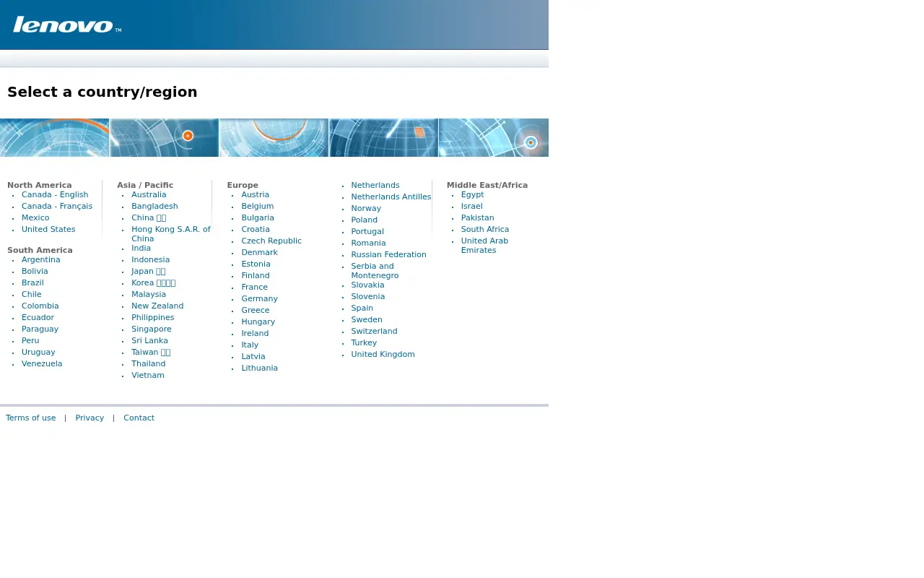The image size is (924, 578).
Task: Choose Serbia and Montenegro
Action: coord(375,270)
